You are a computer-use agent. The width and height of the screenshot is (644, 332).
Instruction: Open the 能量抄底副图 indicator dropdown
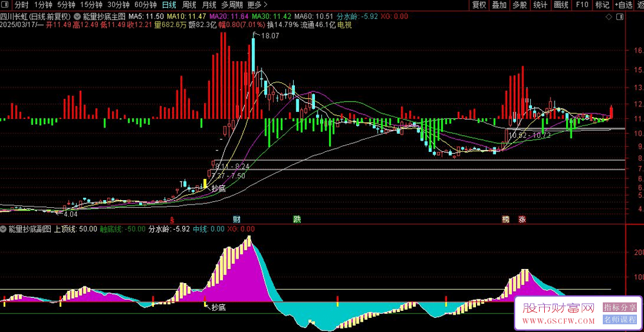[4, 228]
